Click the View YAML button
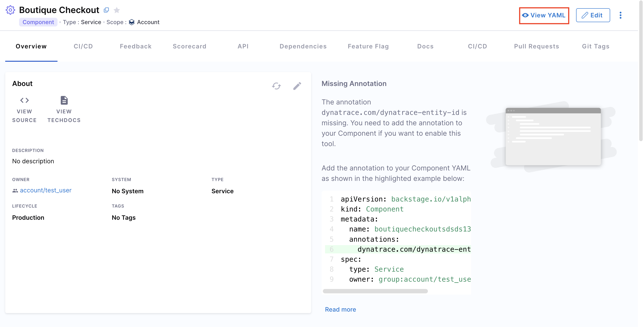 click(x=544, y=15)
